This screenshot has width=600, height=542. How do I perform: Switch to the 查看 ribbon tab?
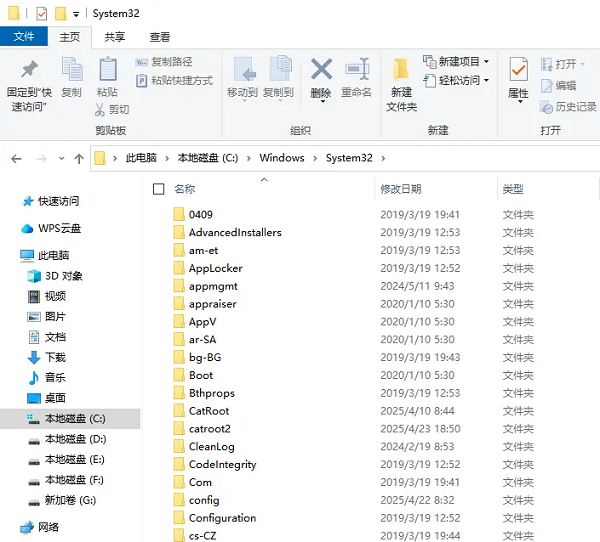pyautogui.click(x=160, y=37)
